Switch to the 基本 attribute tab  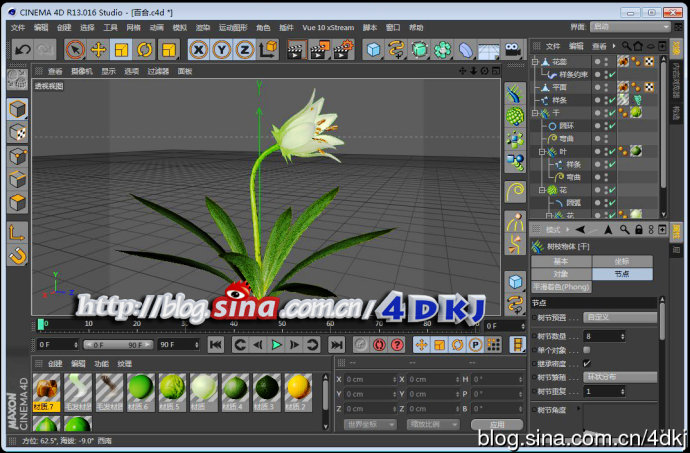click(561, 261)
